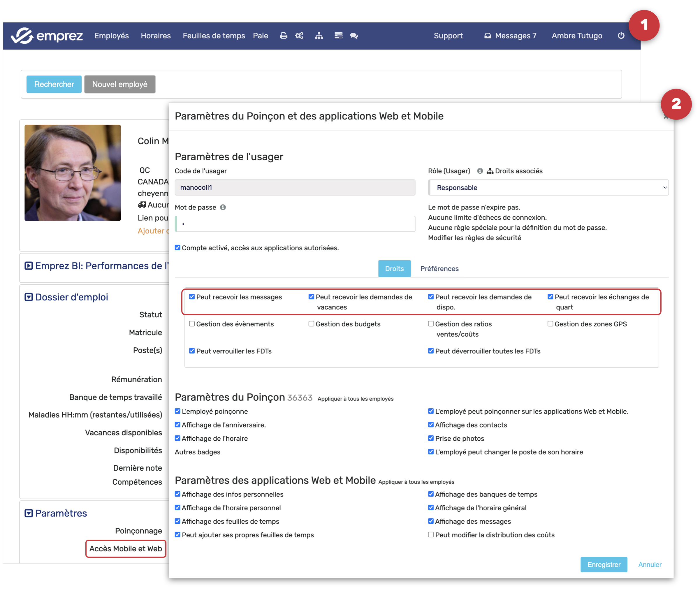Screen dimensions: 700x591
Task: Open the settings gears icon
Action: [299, 36]
